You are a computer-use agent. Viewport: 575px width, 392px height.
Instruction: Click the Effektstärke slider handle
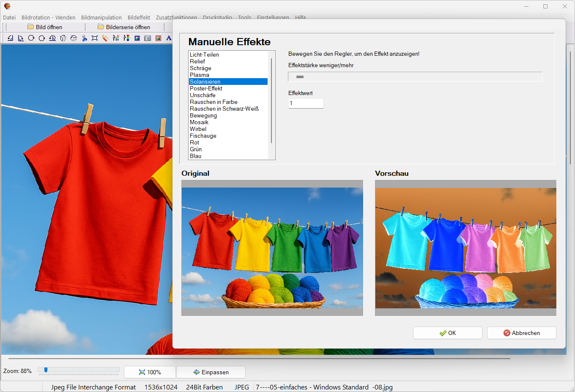coord(300,77)
